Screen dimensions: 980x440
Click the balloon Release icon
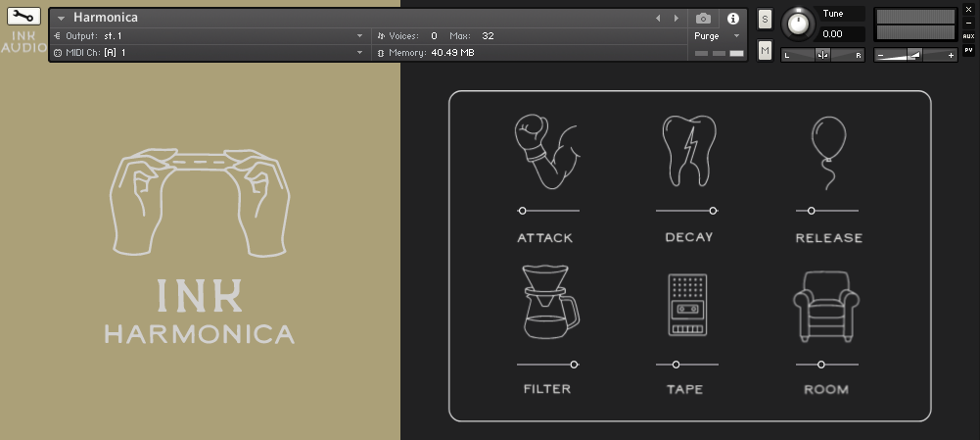click(x=827, y=152)
